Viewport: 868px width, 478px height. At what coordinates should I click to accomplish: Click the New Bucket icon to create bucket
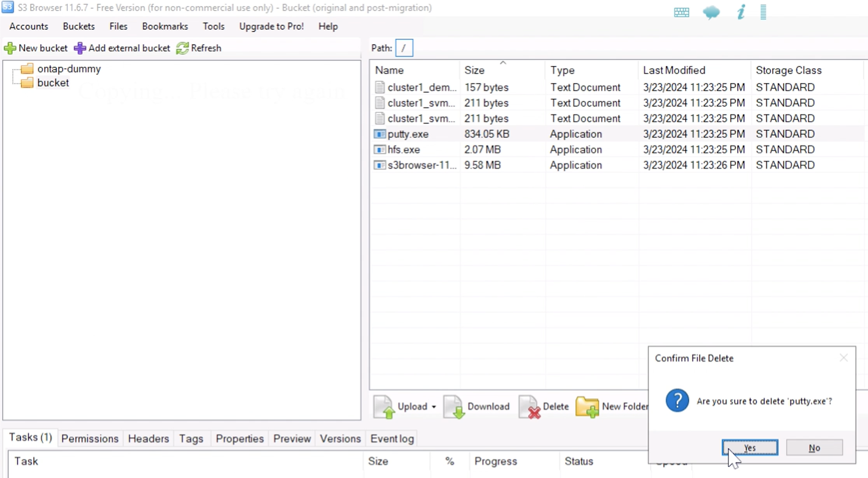pyautogui.click(x=10, y=48)
